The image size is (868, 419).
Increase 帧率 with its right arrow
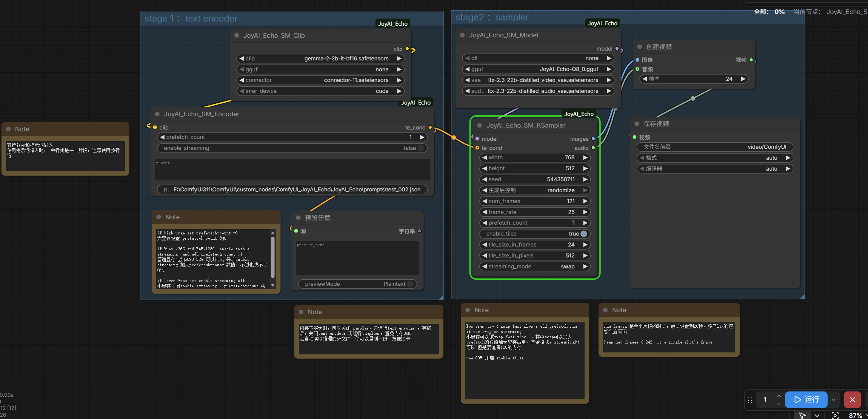(x=743, y=79)
